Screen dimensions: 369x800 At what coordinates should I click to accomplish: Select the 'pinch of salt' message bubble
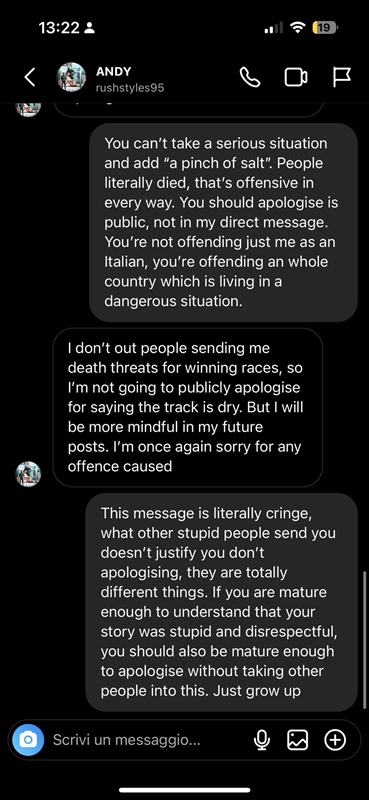(x=224, y=222)
